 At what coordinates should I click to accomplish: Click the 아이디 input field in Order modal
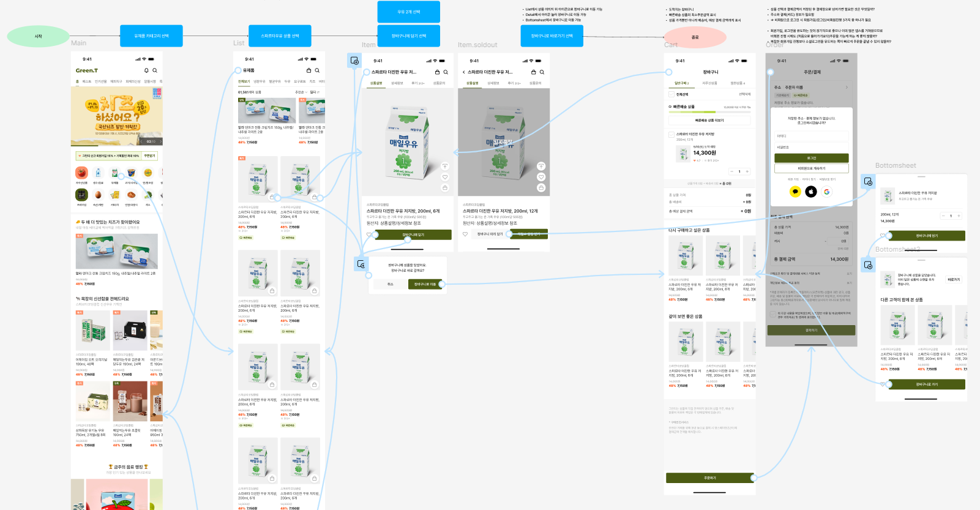812,136
